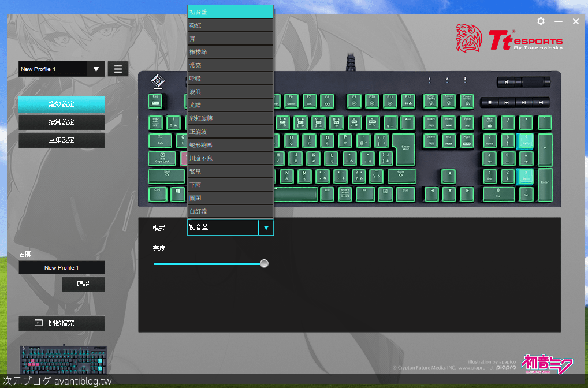
Task: Click the spacebar on keyboard image
Action: pos(296,195)
